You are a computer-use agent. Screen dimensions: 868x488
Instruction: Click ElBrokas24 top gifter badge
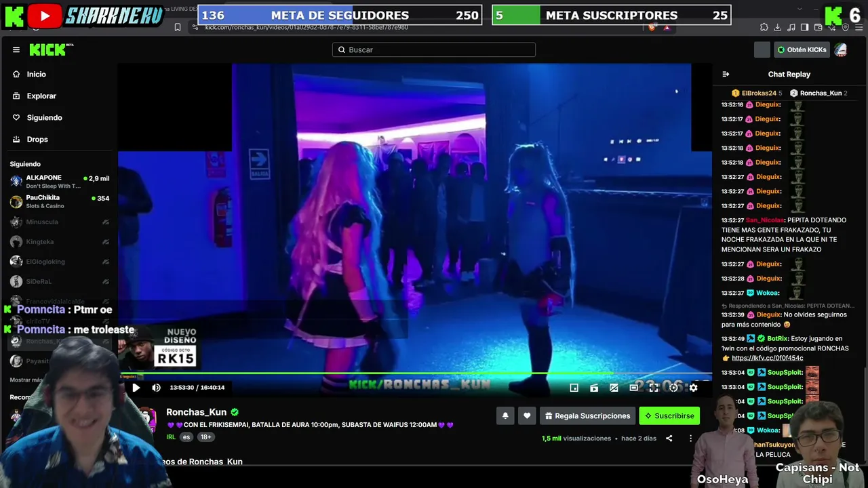pos(757,93)
